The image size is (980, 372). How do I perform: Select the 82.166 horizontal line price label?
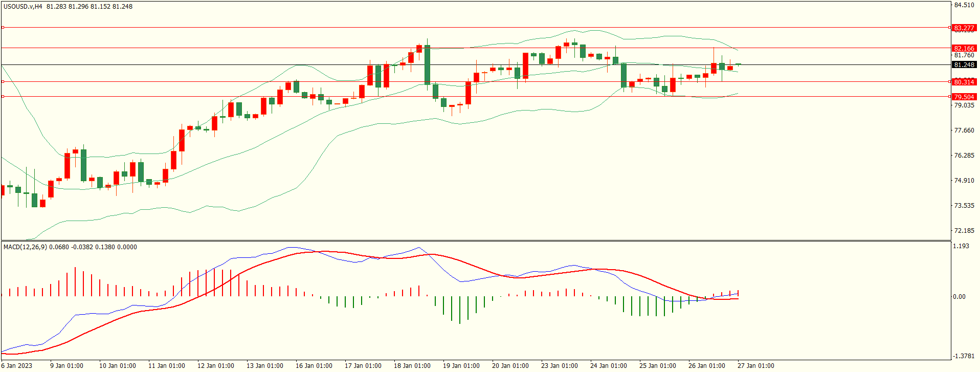click(964, 49)
